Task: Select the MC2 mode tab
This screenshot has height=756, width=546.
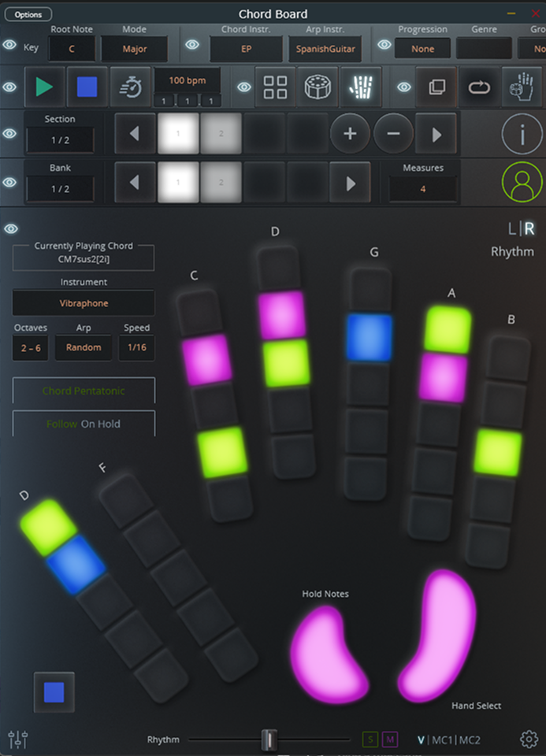Action: (470, 739)
